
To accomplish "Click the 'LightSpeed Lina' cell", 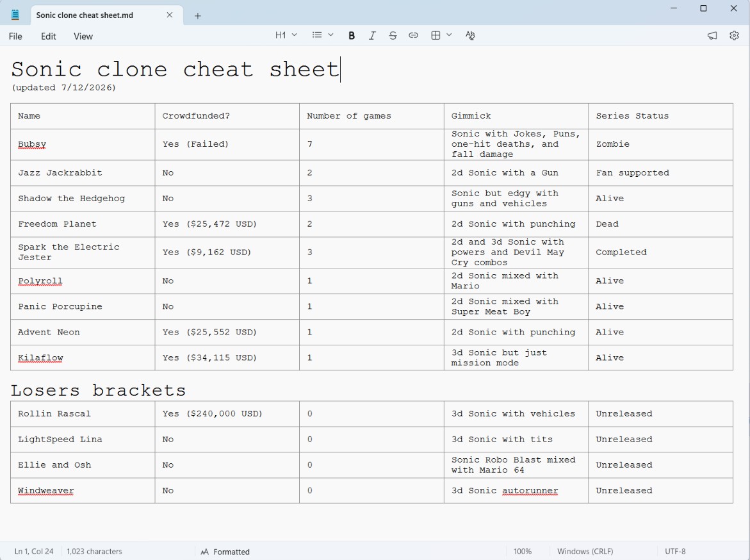I will click(x=83, y=440).
